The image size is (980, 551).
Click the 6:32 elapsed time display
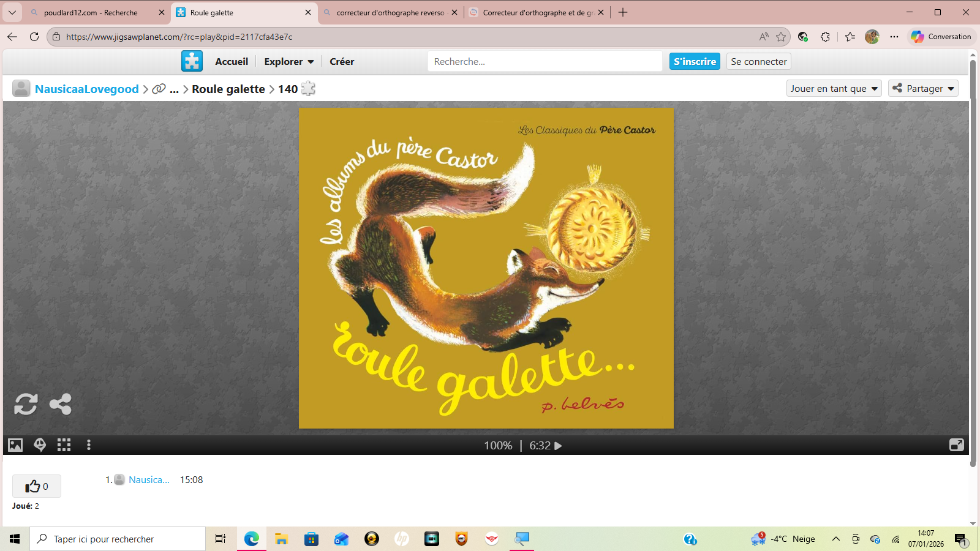(540, 446)
